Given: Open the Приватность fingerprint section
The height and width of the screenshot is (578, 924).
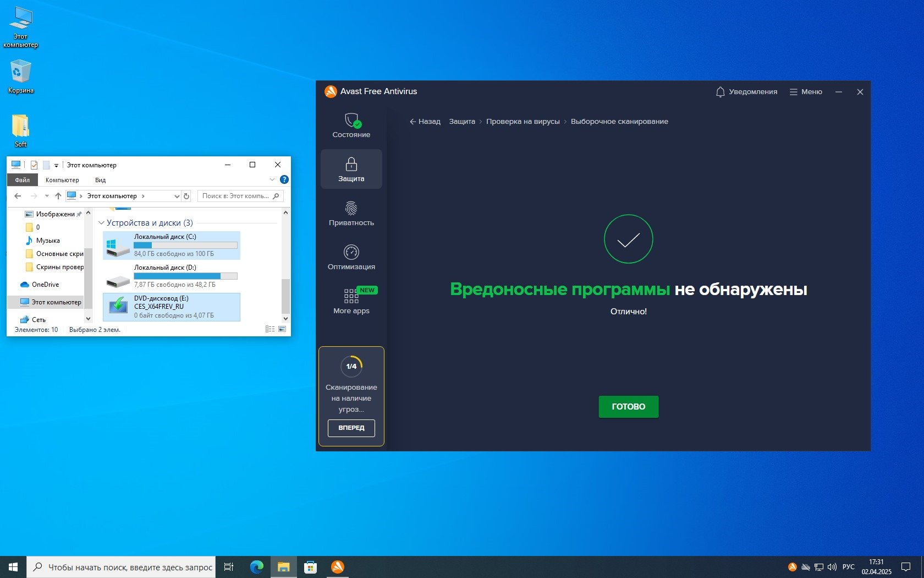Looking at the screenshot, I should coord(351,214).
